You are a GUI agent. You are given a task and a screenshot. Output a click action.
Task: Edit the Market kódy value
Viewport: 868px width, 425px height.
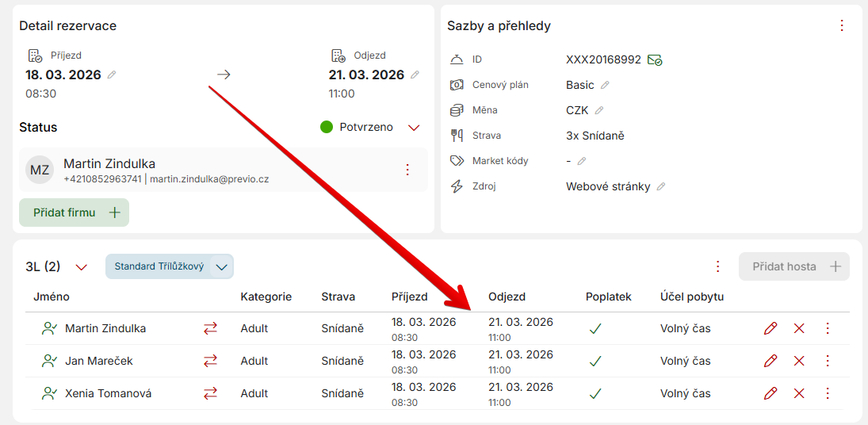582,161
